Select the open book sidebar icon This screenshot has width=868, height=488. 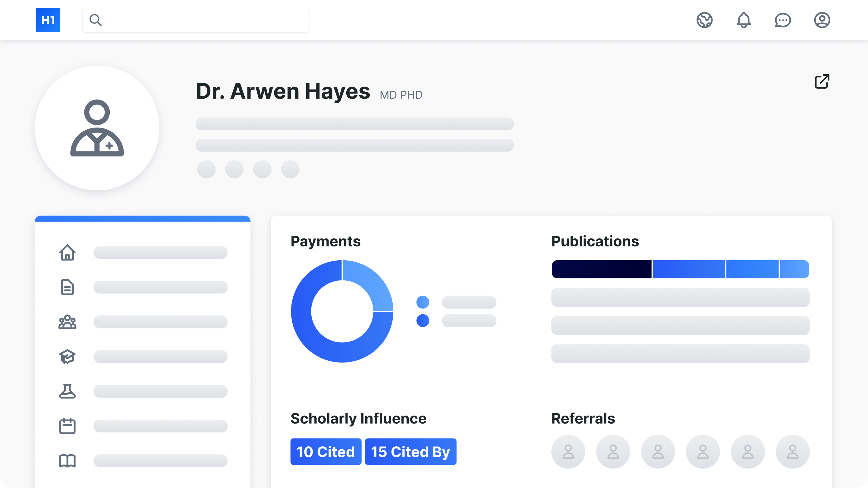point(68,461)
